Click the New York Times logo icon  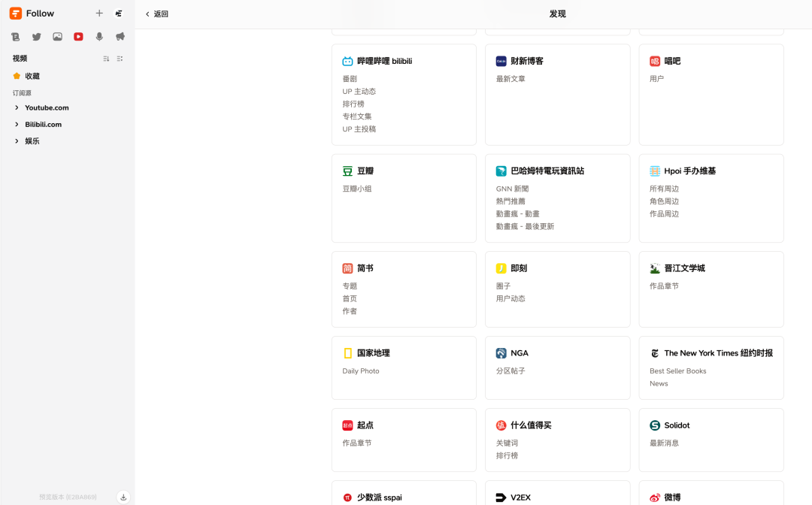click(x=655, y=353)
